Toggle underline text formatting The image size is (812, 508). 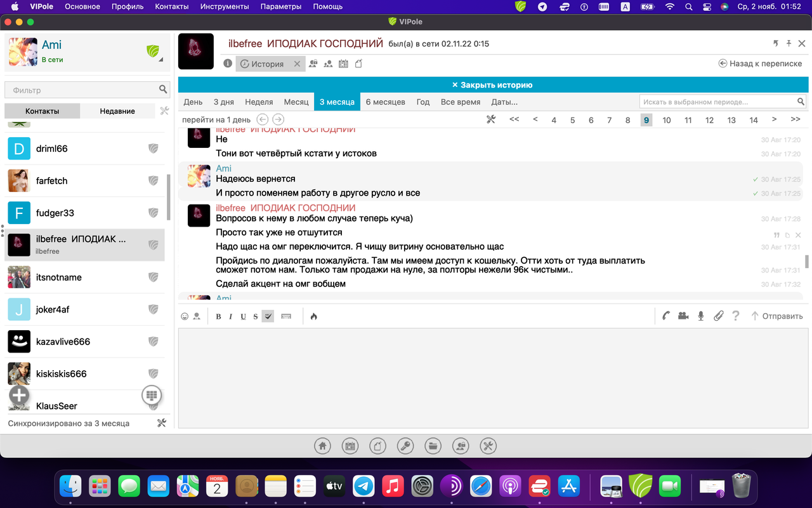pos(243,316)
